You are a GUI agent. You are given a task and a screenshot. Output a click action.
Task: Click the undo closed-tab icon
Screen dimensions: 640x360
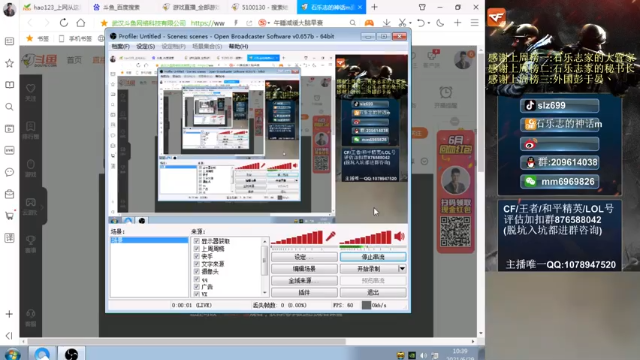421,23
